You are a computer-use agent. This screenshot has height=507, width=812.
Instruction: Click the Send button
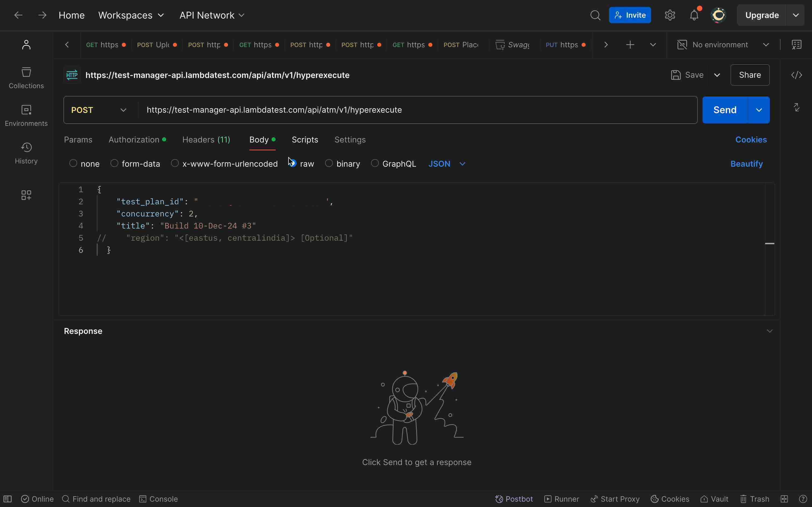725,110
